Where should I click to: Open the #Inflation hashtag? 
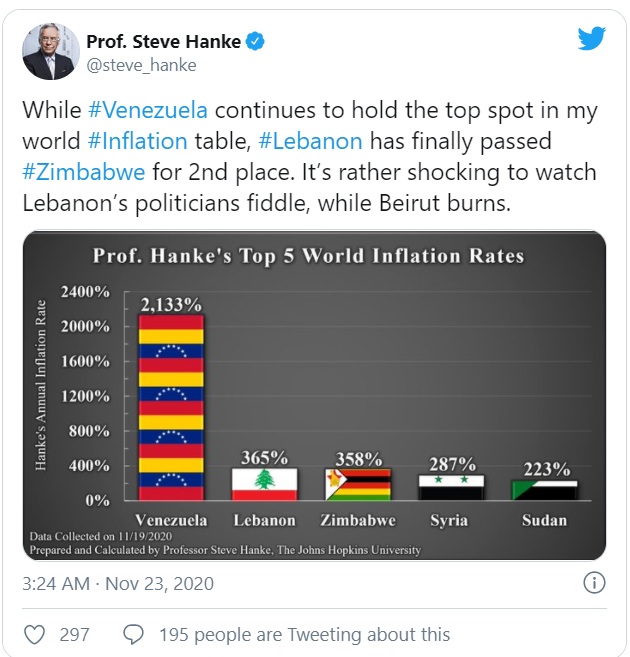point(137,141)
